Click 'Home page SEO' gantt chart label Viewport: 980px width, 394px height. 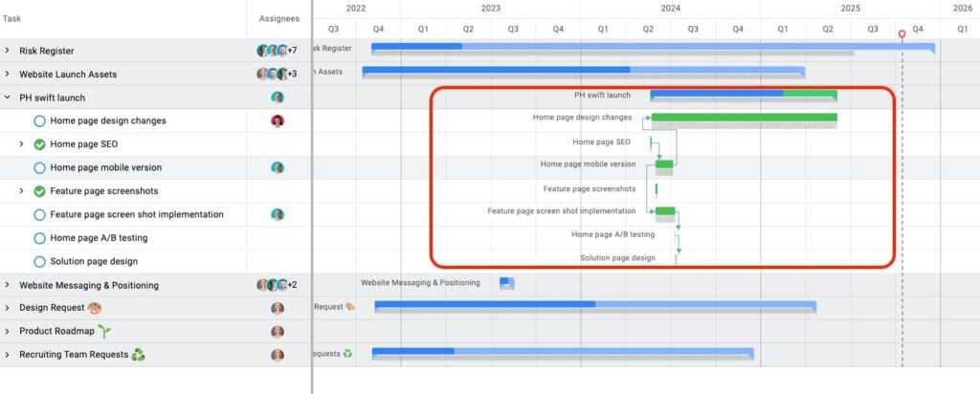pos(601,142)
